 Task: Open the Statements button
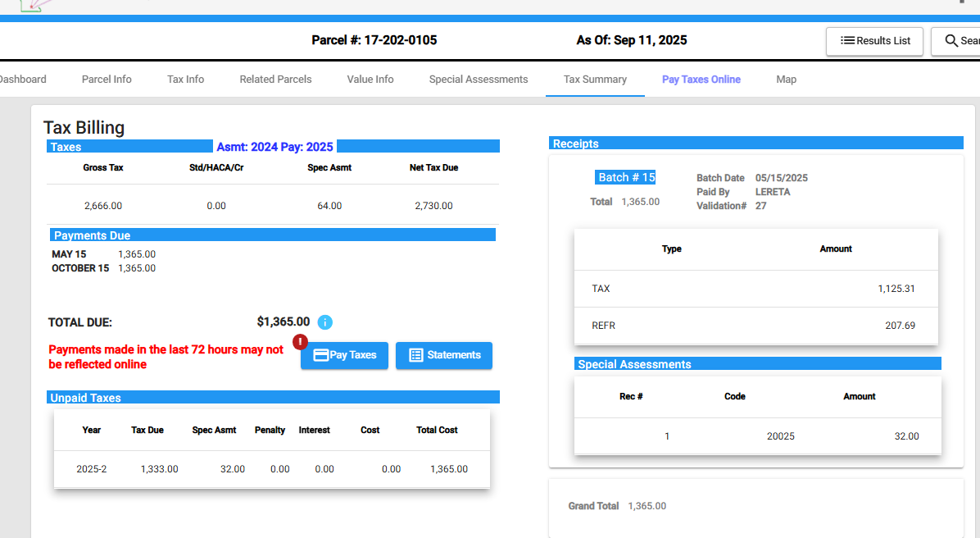(x=443, y=355)
